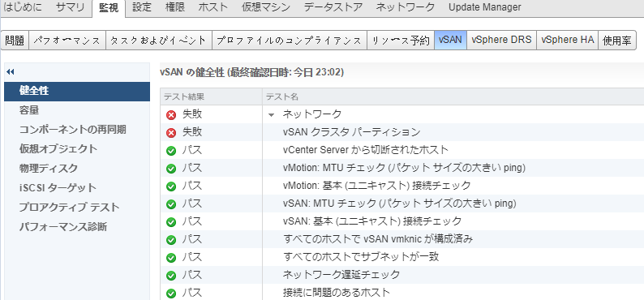Select 接続に問題のあるホスト test name
644x300 pixels.
[337, 293]
